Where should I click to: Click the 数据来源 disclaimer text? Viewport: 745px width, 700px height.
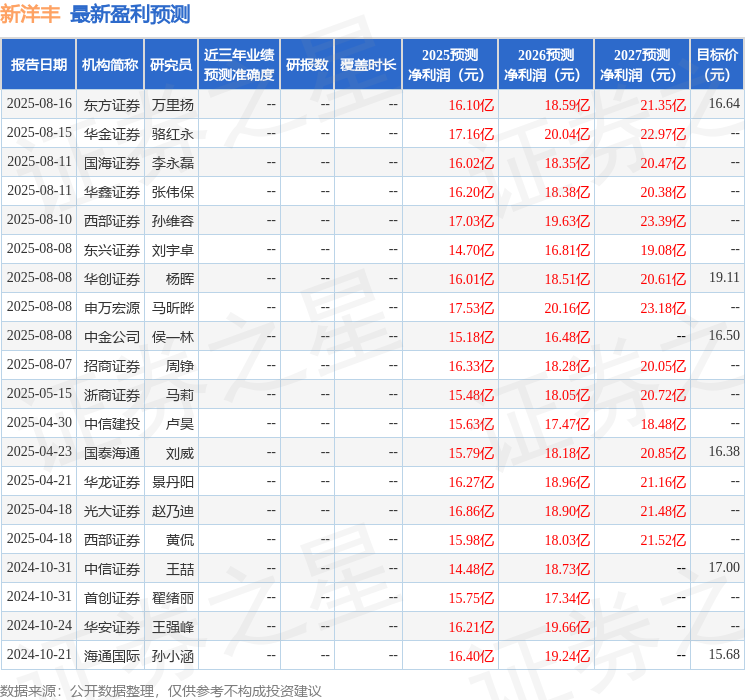[161, 690]
